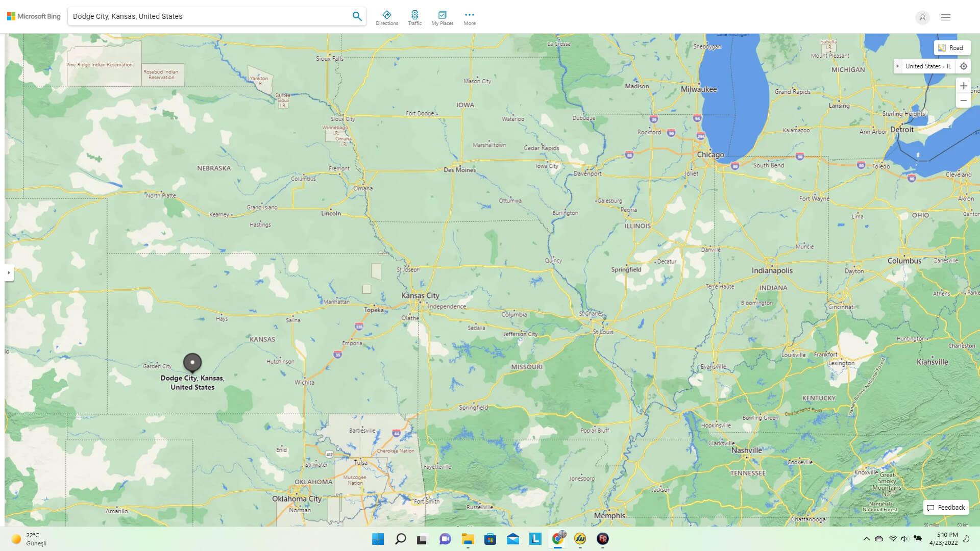
Task: Open the Feedback dialog
Action: 946,507
